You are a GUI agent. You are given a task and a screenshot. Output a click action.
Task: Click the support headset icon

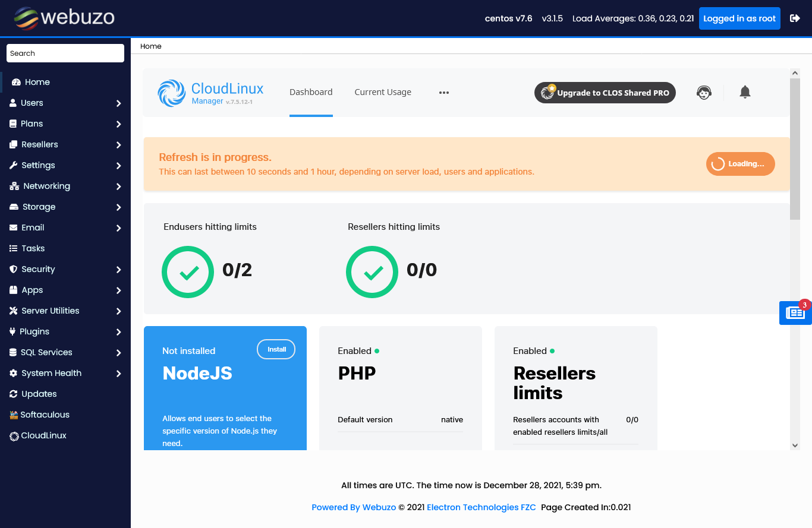704,93
